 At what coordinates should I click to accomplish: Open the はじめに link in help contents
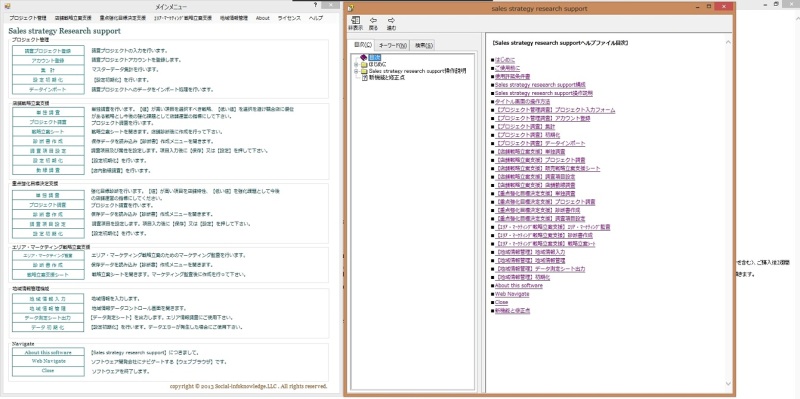[505, 60]
